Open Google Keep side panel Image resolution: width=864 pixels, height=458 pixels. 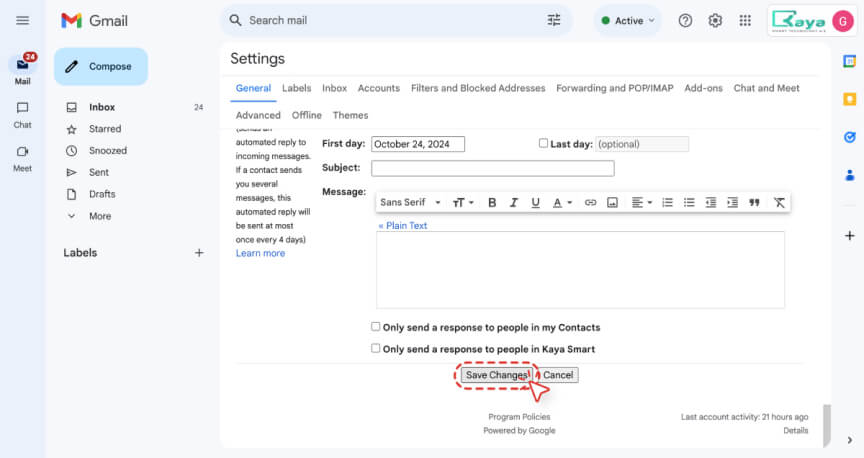[850, 99]
